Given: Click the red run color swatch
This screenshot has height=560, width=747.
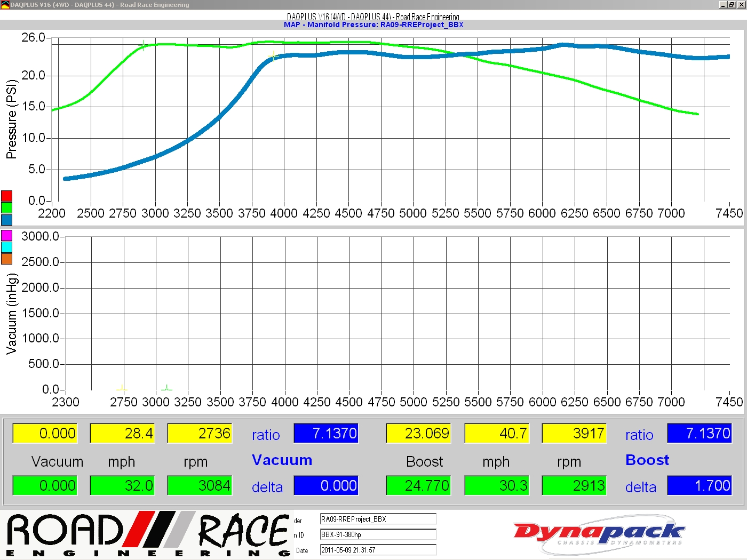Looking at the screenshot, I should [6, 196].
